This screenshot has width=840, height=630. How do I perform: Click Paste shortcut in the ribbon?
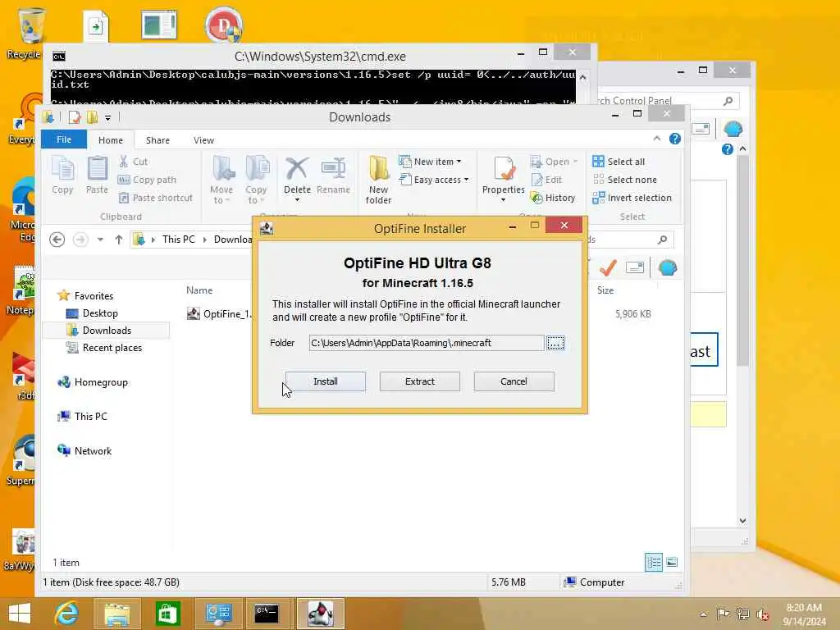155,198
